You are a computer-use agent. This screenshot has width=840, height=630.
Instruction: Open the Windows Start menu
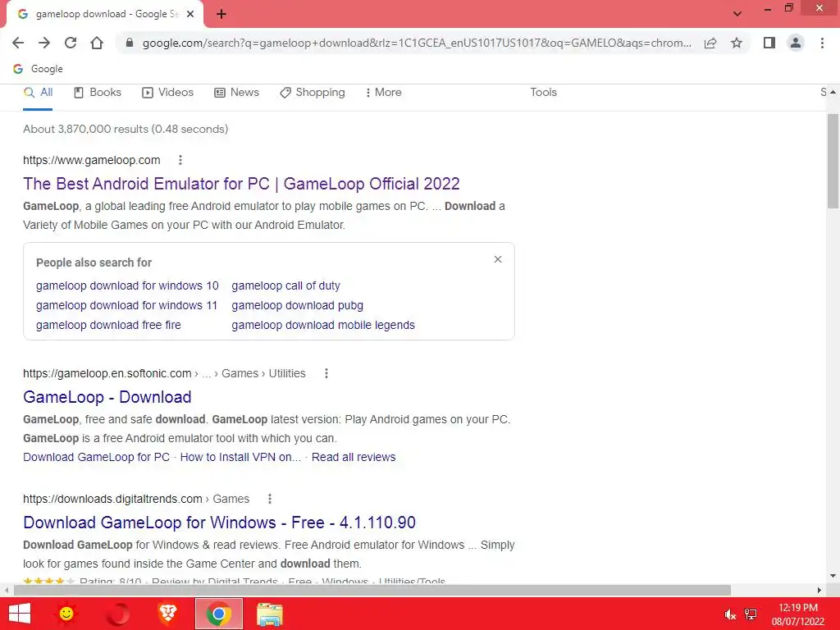(x=20, y=614)
